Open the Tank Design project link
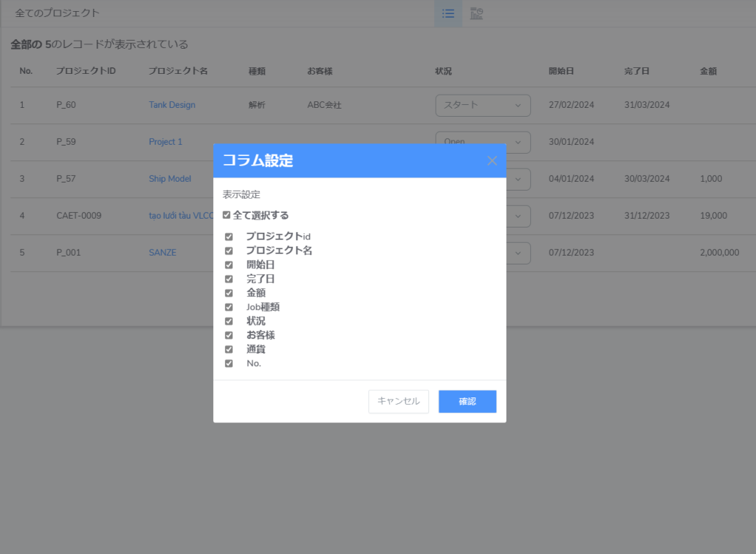 [x=172, y=105]
